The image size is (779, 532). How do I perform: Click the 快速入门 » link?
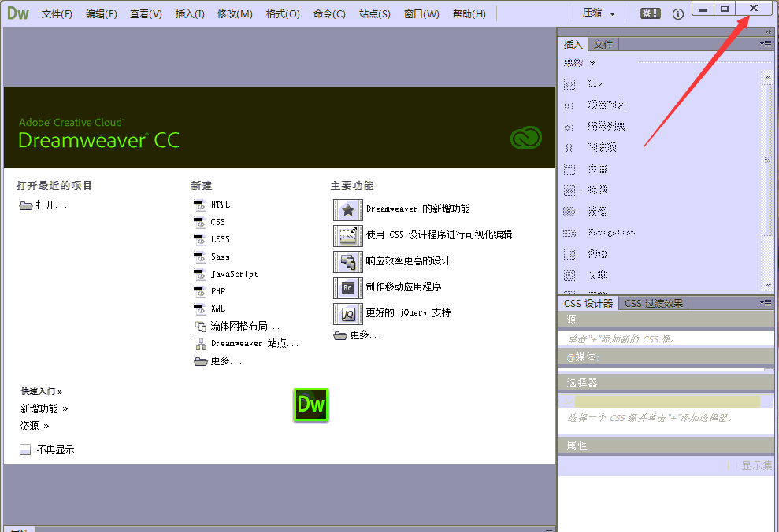click(x=41, y=392)
